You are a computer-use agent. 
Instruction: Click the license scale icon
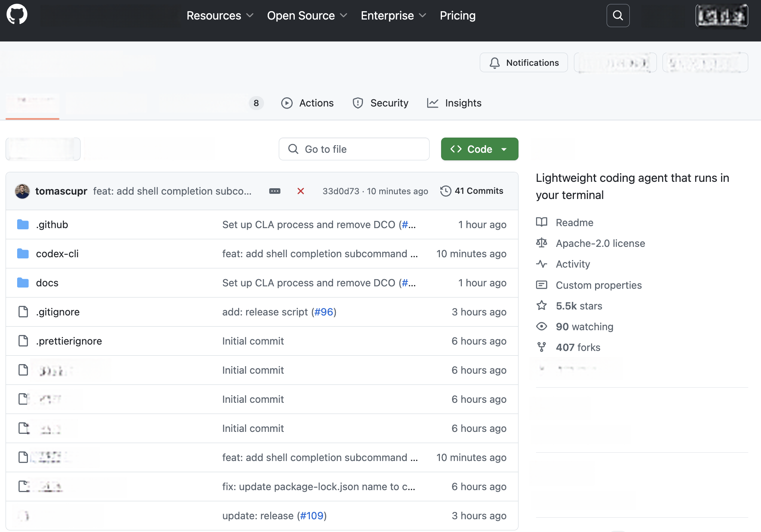(542, 243)
